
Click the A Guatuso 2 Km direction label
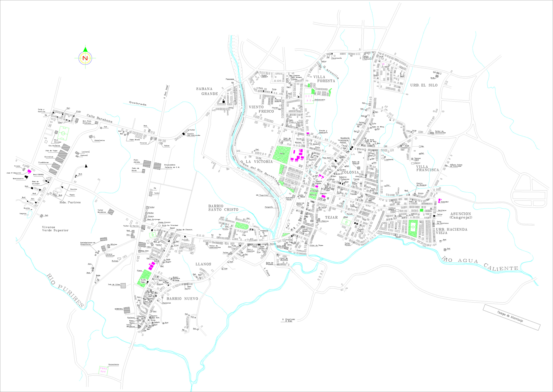click(288, 320)
